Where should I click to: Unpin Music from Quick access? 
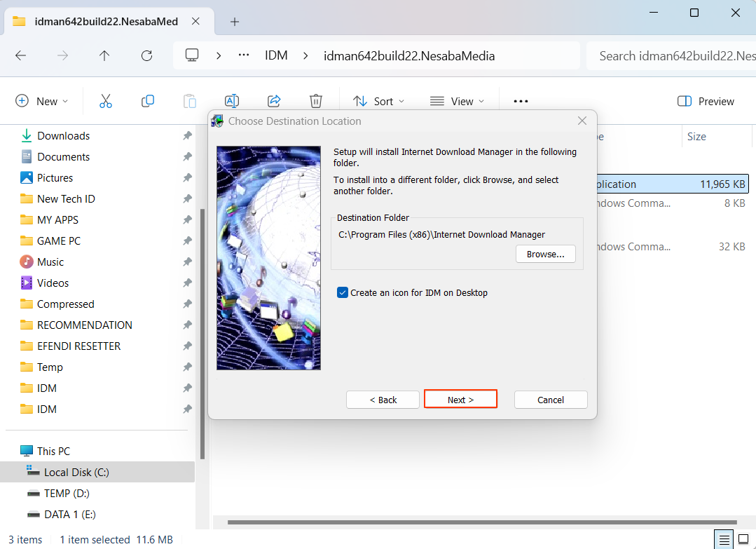tap(188, 262)
